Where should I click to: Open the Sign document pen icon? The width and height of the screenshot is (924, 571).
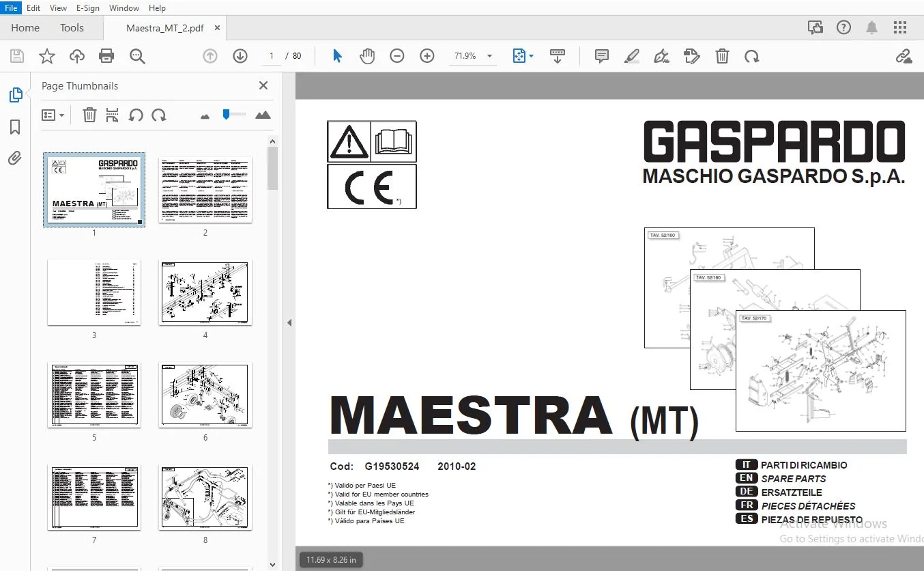(x=661, y=56)
